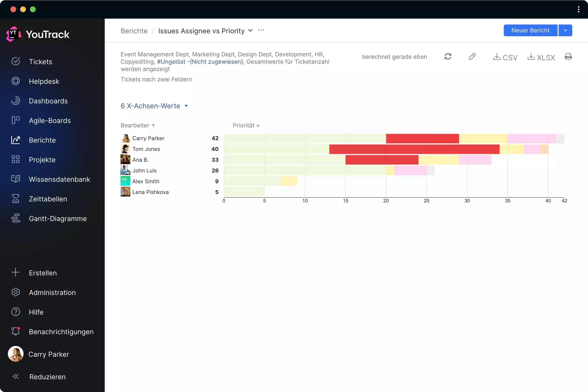Open the Wissensdatenbank knowledge base
Image resolution: width=588 pixels, height=392 pixels.
[x=60, y=179]
